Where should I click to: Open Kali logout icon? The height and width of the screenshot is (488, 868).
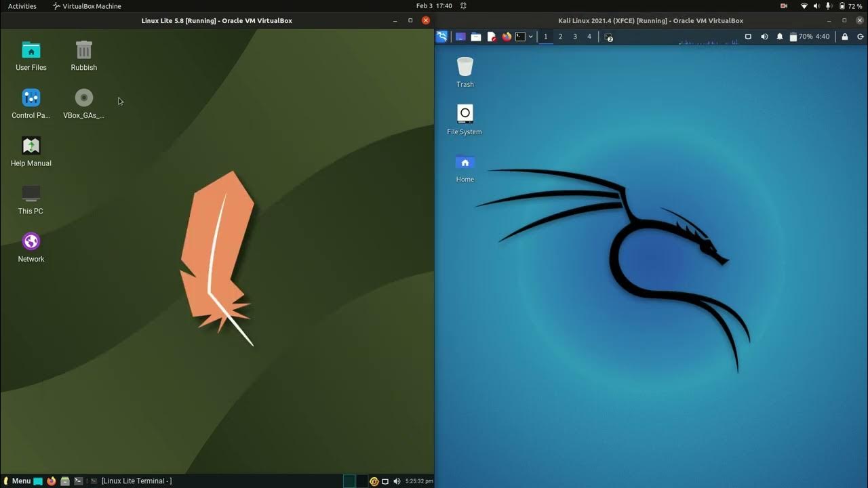point(860,37)
